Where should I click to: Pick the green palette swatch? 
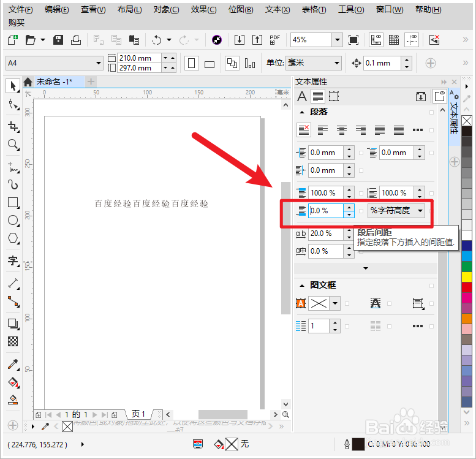click(467, 267)
